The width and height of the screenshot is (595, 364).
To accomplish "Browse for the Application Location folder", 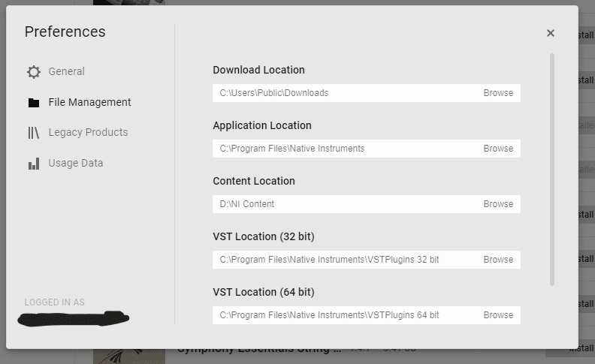I will coord(498,149).
